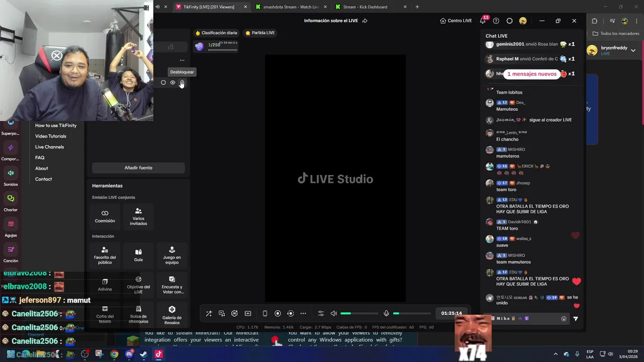The width and height of the screenshot is (644, 362).
Task: Click the source target/crosshair icon
Action: click(x=163, y=82)
